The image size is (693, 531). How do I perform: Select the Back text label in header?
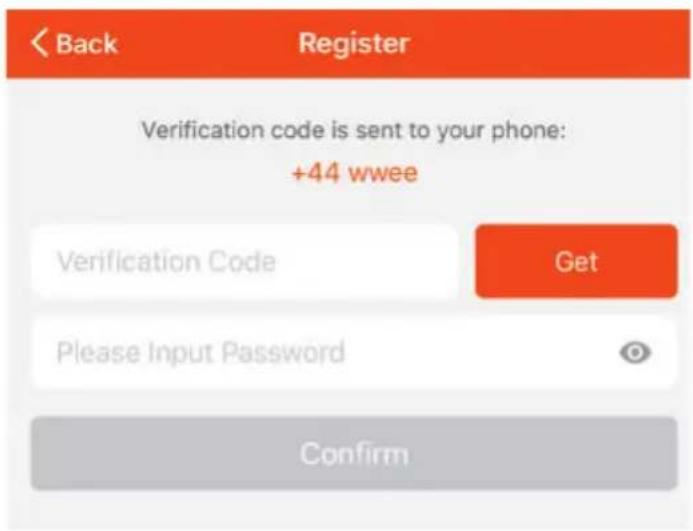coord(87,44)
